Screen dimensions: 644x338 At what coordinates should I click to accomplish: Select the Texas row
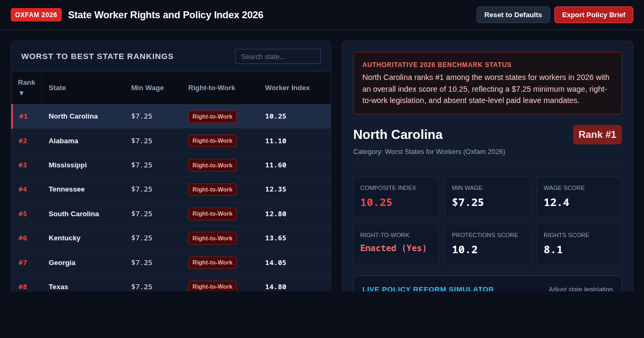coord(171,283)
